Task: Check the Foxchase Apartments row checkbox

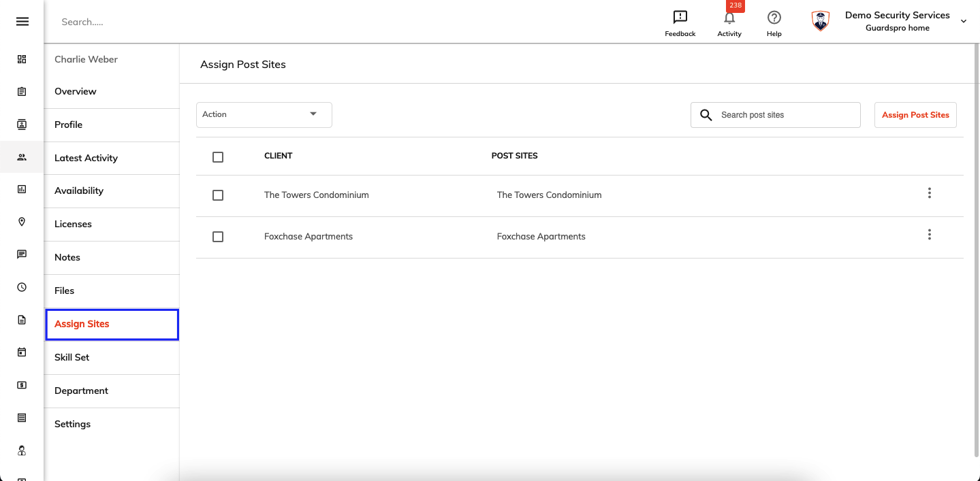Action: [218, 237]
